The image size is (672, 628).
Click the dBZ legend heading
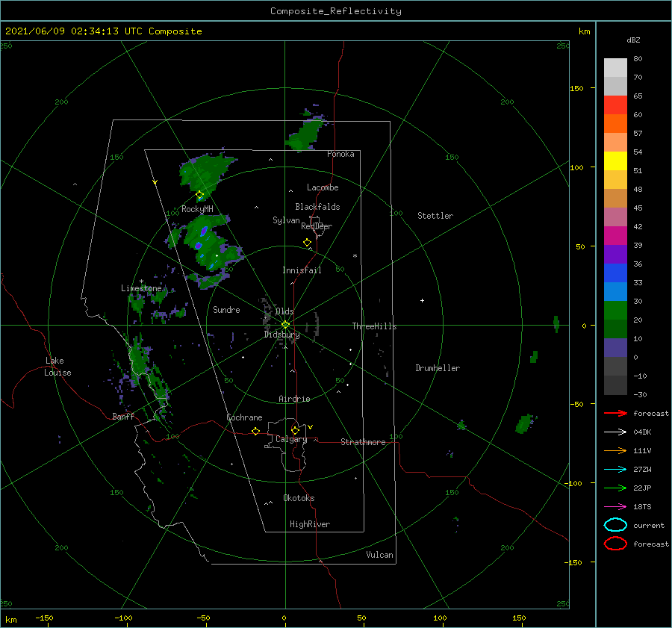(633, 40)
